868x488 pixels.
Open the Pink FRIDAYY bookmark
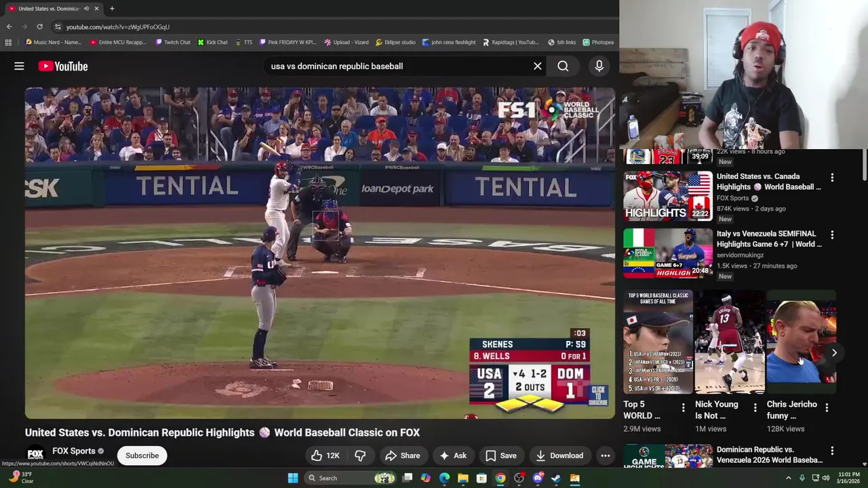(x=288, y=42)
